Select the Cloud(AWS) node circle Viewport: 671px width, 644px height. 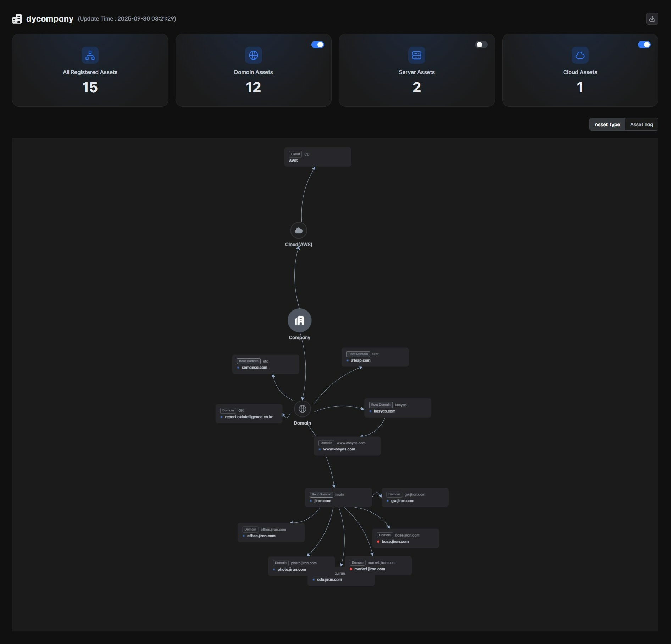[299, 230]
